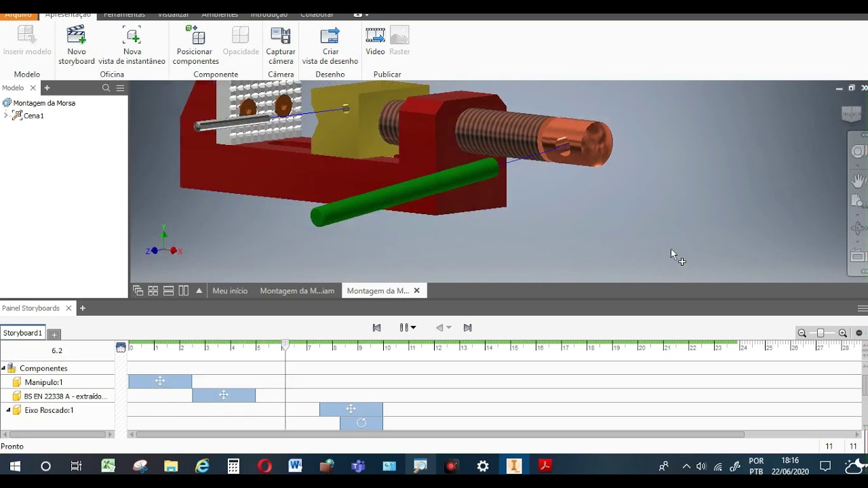Image resolution: width=868 pixels, height=488 pixels.
Task: Expand the Cena1 tree node
Action: coord(6,116)
